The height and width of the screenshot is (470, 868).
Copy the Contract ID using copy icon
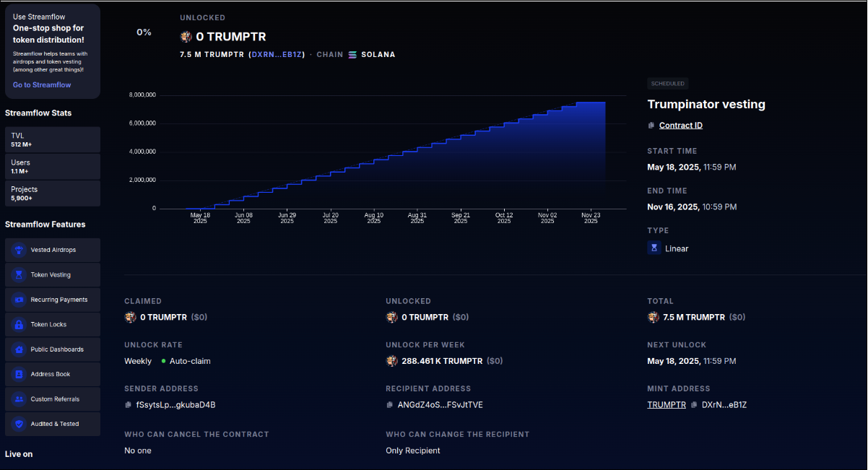(651, 126)
